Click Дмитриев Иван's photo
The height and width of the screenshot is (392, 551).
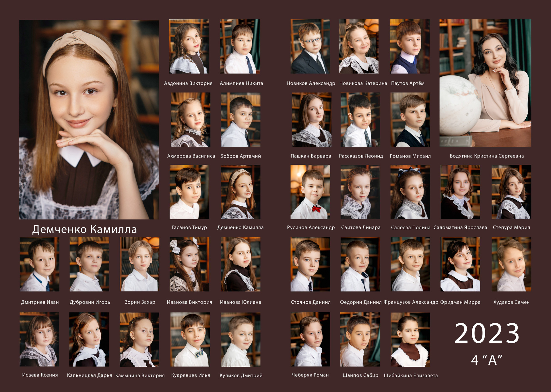click(40, 264)
